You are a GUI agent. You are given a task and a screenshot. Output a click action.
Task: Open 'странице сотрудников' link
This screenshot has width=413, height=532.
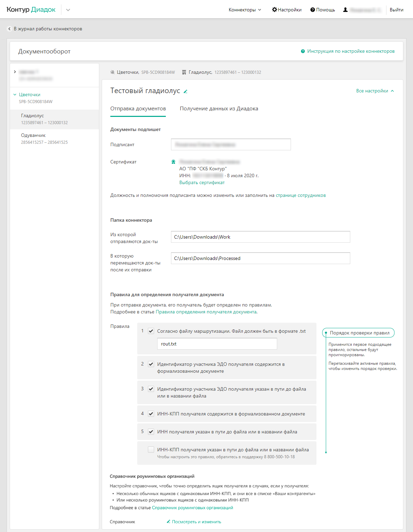(x=301, y=195)
